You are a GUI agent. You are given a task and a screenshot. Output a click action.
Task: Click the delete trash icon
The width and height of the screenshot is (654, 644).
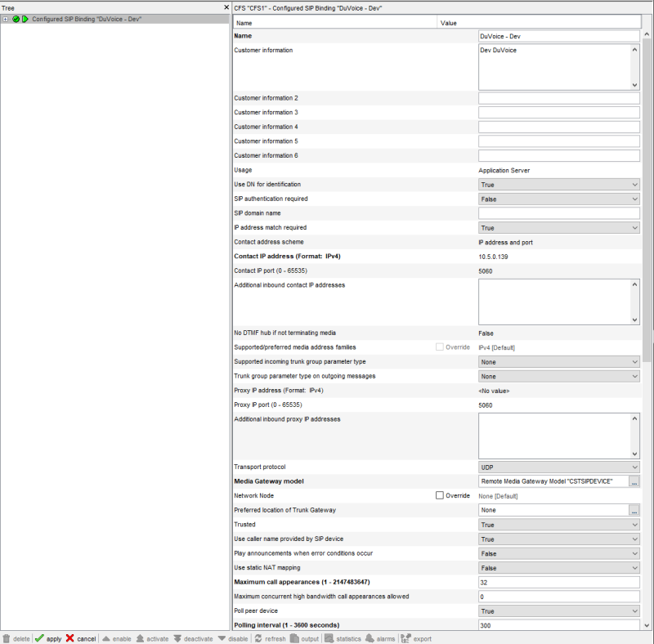pos(7,638)
